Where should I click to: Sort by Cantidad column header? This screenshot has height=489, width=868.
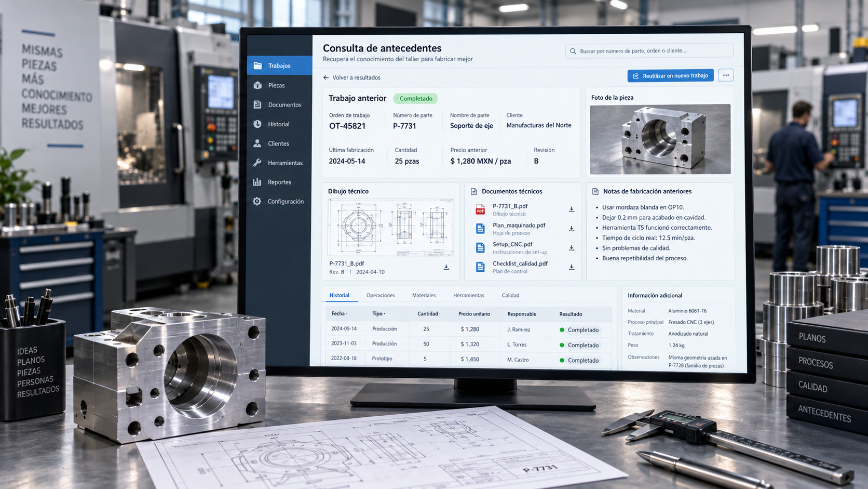429,313
